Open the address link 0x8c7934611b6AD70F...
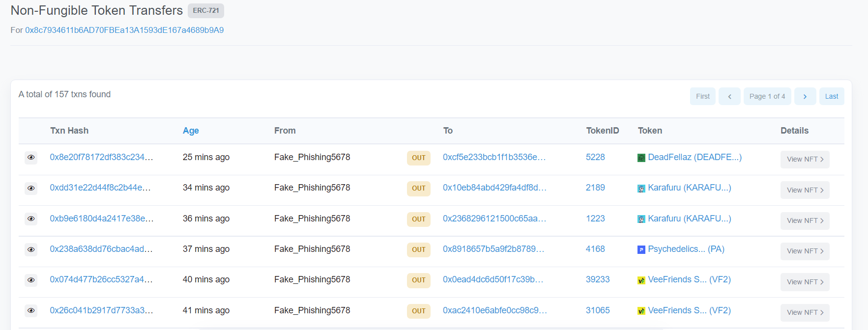 click(x=124, y=30)
